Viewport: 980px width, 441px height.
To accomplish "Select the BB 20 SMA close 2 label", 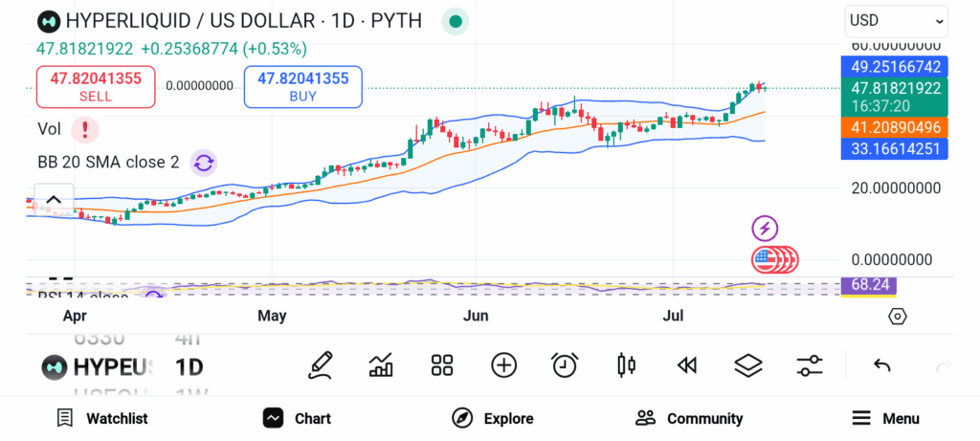I will 109,163.
